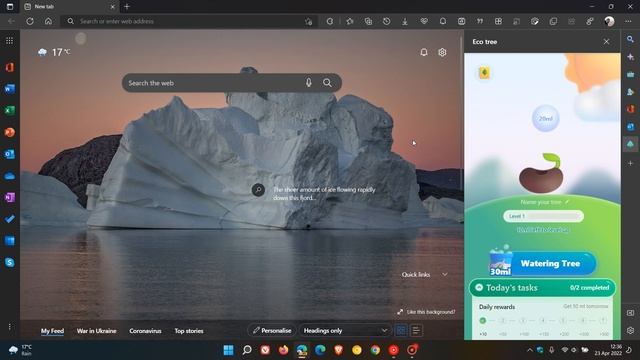Open Google Chrome from the taskbar
Screen dimensions: 640x360
tap(375, 350)
